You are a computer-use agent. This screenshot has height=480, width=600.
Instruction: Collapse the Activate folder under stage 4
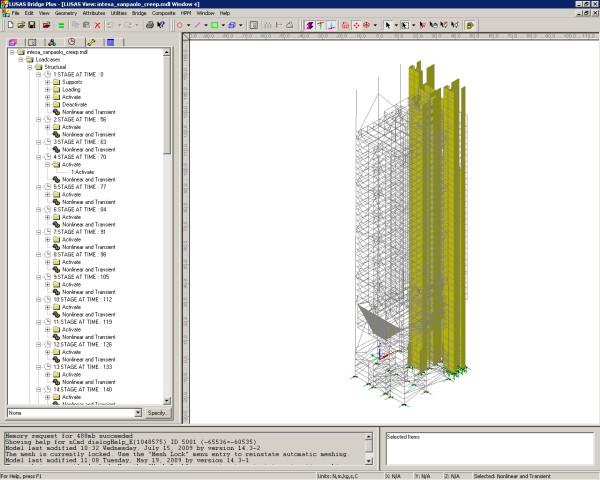point(46,165)
